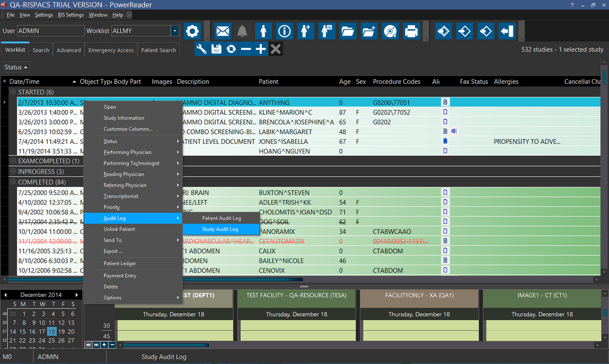Screen dimensions: 609x364
Task: Click the open folder icon
Action: coord(348,31)
